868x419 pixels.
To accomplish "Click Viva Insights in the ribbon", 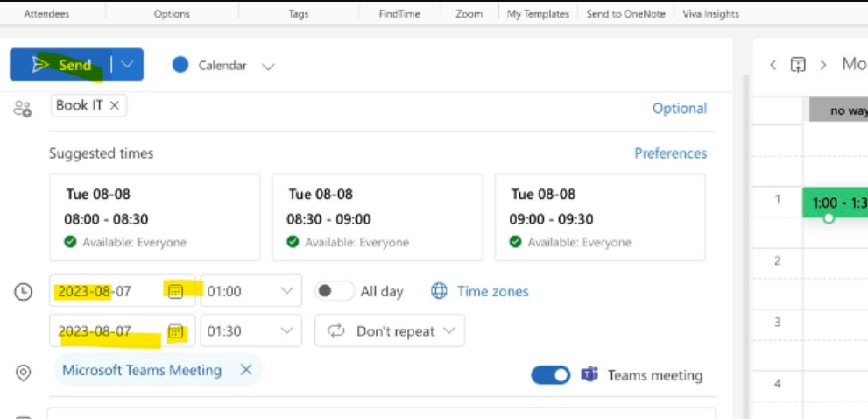I will point(709,14).
